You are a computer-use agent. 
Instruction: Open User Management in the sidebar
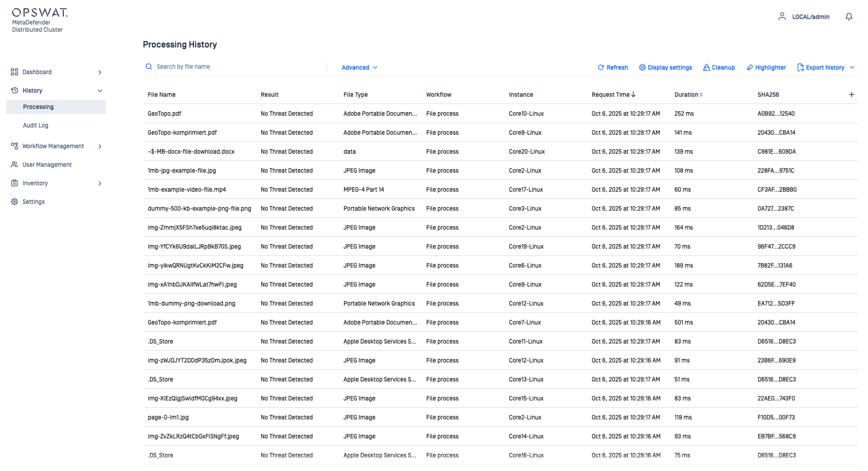click(x=47, y=165)
